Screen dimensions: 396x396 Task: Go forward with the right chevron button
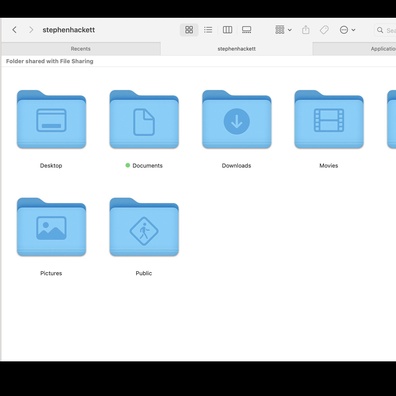click(x=31, y=30)
